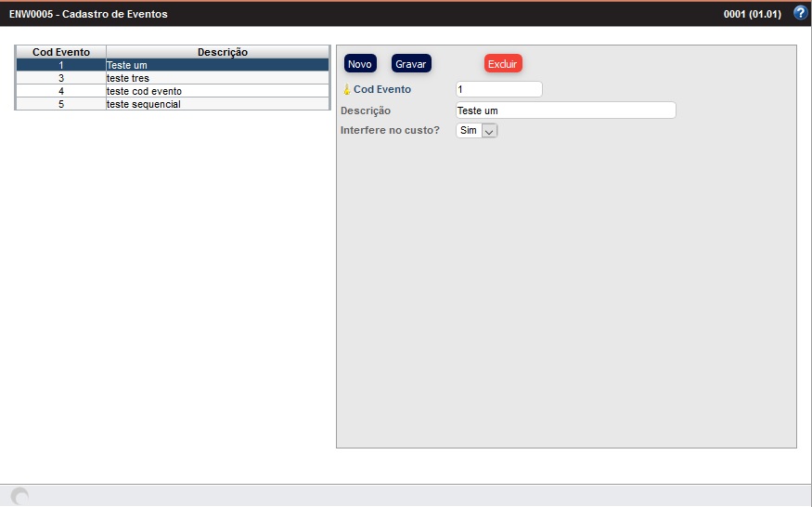Image resolution: width=812 pixels, height=507 pixels.
Task: Click event code cell 4 in table
Action: coord(61,91)
